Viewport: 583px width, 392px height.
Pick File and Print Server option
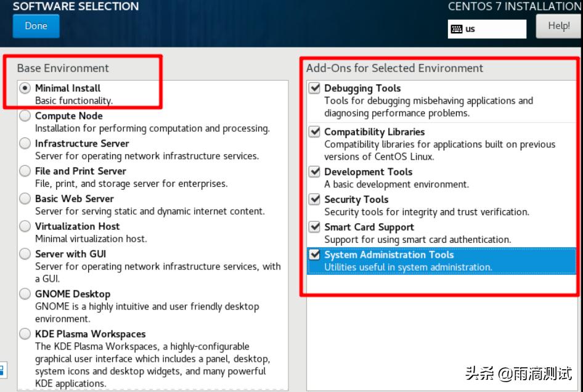pyautogui.click(x=25, y=171)
